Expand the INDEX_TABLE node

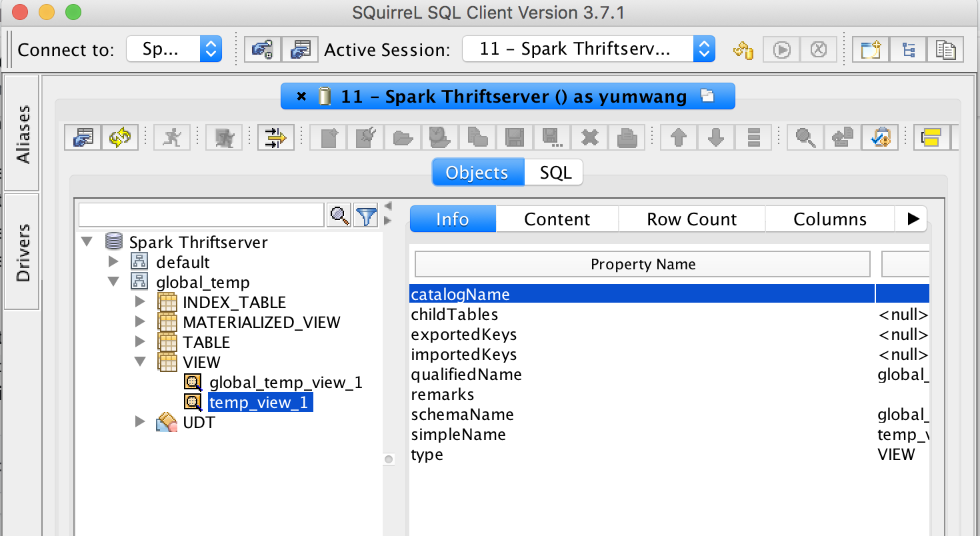tap(140, 301)
